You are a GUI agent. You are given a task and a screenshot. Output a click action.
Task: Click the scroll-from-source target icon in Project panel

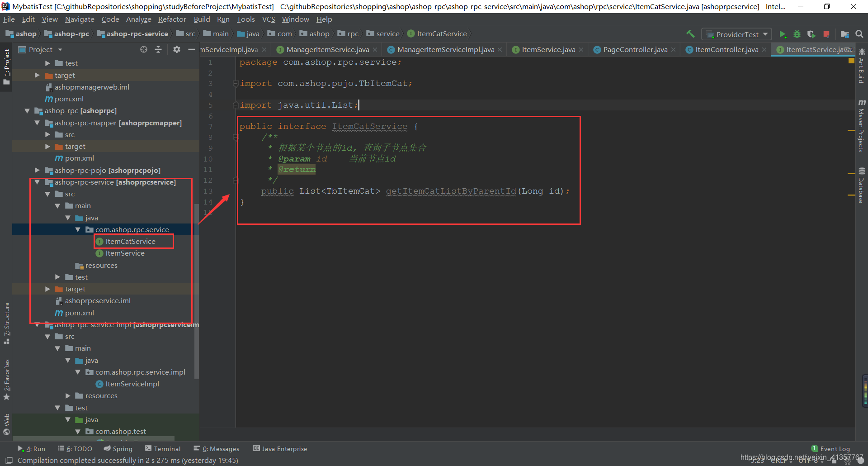point(144,49)
